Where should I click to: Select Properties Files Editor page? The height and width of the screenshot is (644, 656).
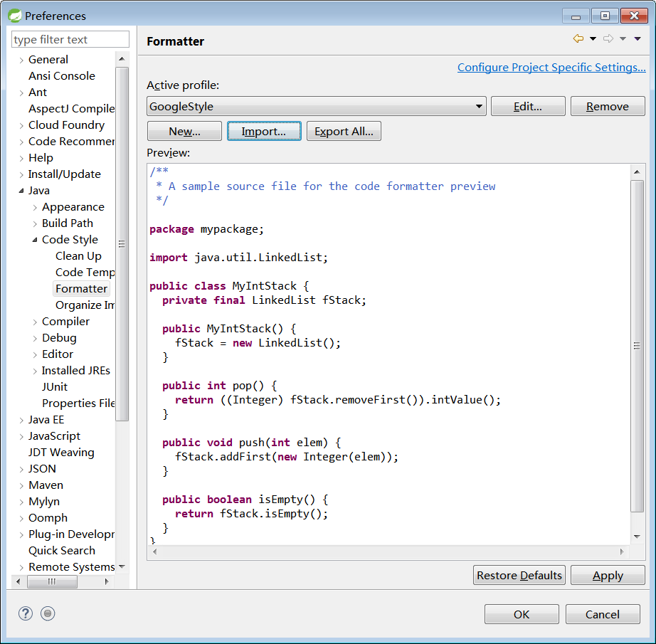(x=78, y=403)
